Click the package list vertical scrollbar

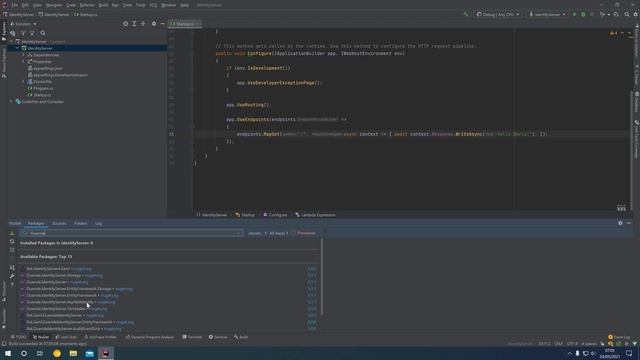pyautogui.click(x=322, y=277)
